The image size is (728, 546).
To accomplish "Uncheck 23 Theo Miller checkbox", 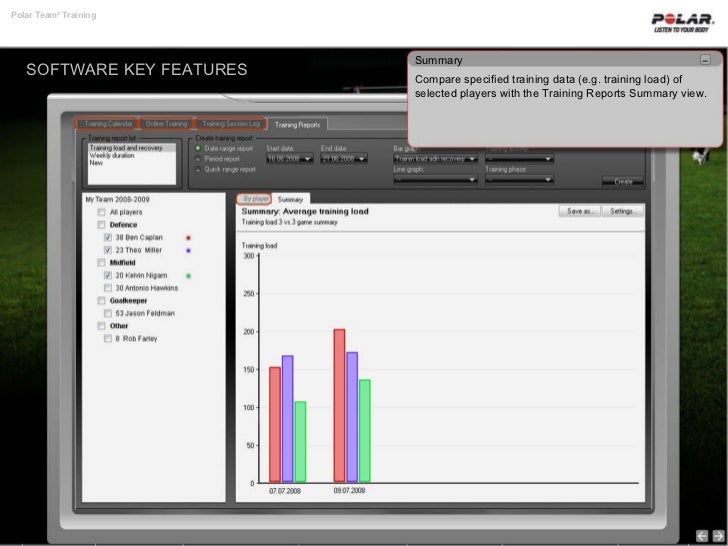I will click(x=108, y=250).
